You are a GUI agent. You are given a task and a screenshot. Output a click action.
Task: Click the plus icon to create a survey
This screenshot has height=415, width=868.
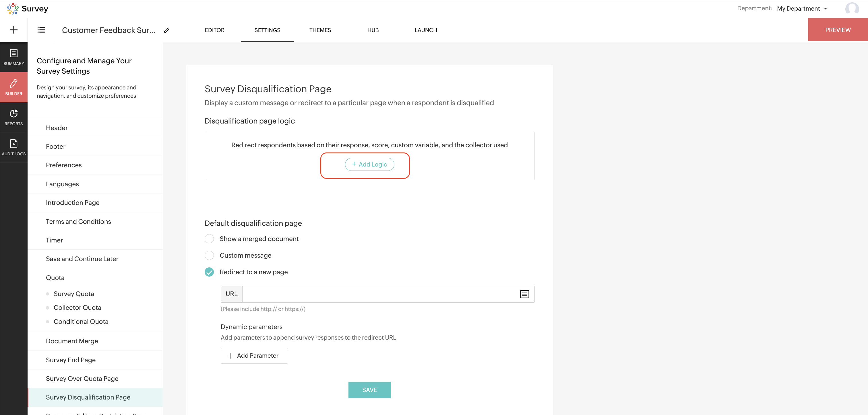tap(14, 30)
